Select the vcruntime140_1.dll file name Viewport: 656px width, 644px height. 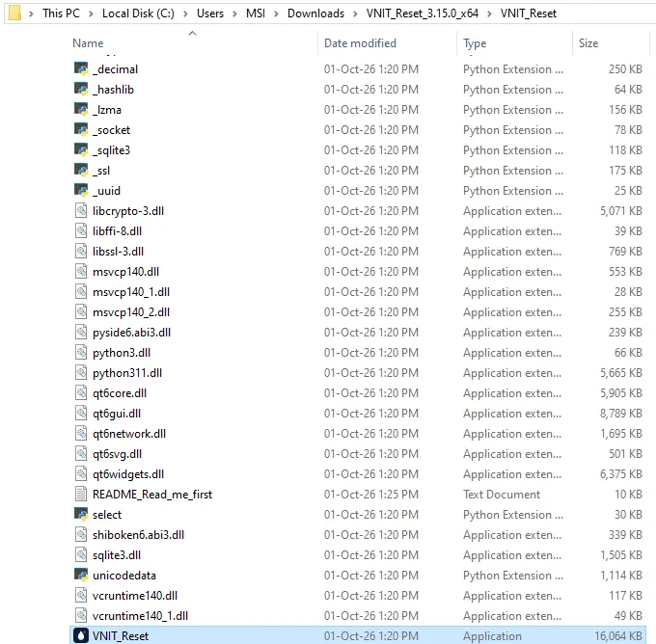pos(140,616)
